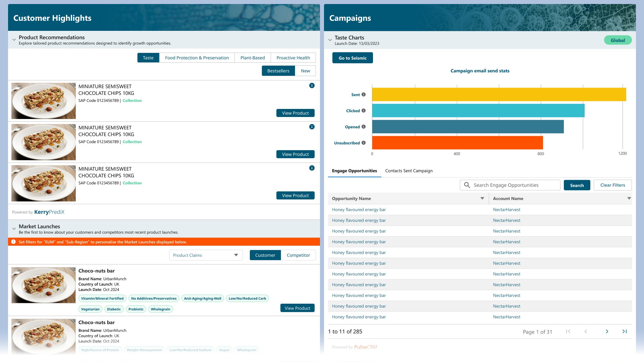The image size is (644, 362).
Task: Select the Food Protection & Preservation tab
Action: [197, 58]
